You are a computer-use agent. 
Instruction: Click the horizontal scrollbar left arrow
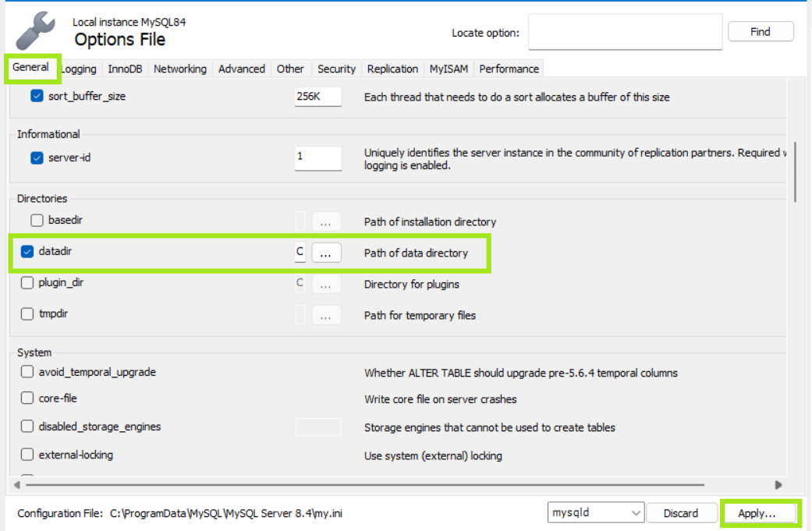tap(17, 484)
